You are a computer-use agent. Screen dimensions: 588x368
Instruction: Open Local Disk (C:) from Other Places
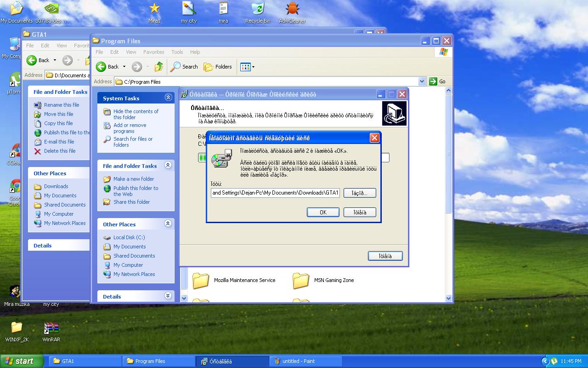click(x=129, y=237)
